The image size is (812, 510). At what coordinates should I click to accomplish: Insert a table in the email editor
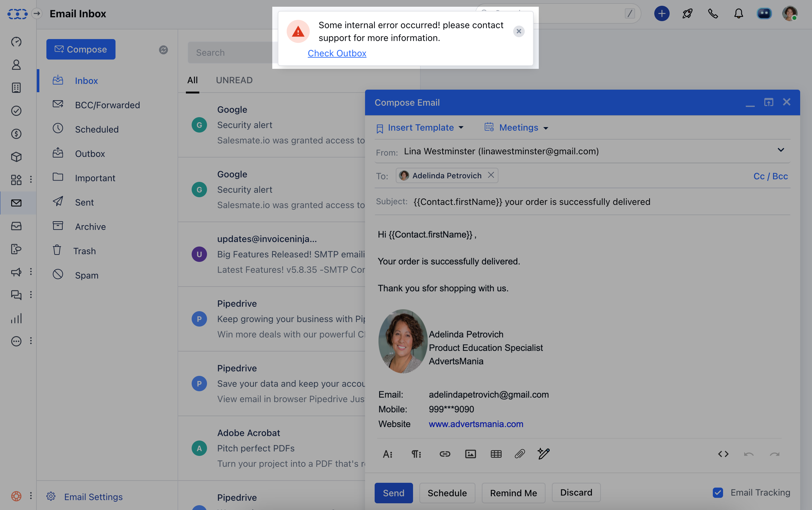coord(496,454)
